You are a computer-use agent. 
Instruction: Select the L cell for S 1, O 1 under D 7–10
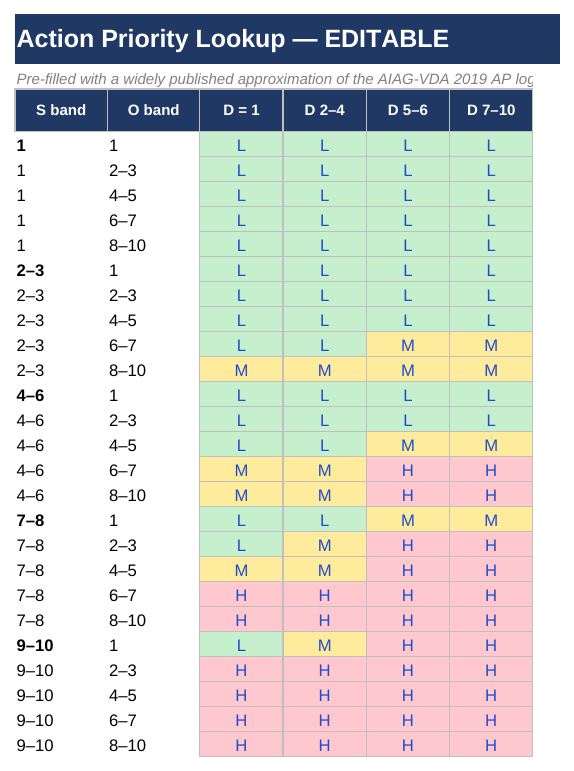tap(491, 145)
